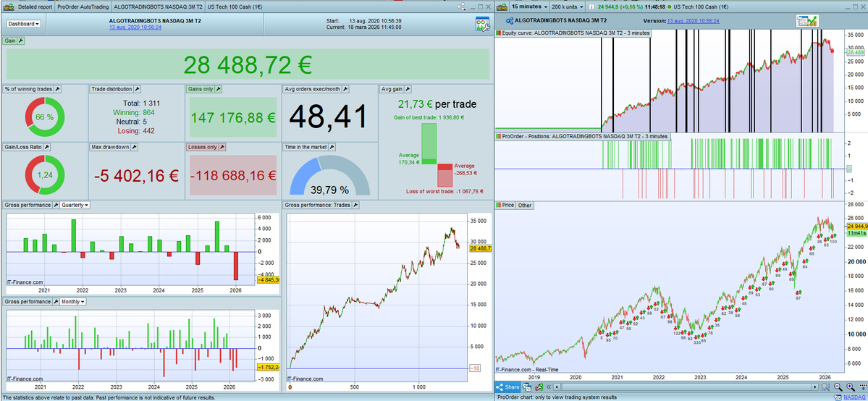Click the ProOrder - Positions panel label
Image resolution: width=868 pixels, height=401 pixels.
coord(582,136)
